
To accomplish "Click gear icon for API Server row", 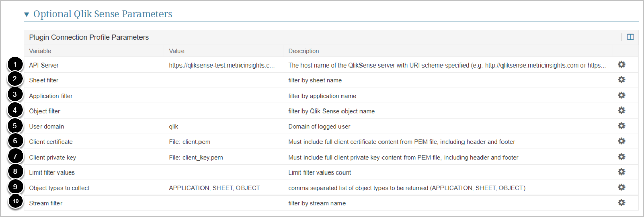I will coord(621,64).
